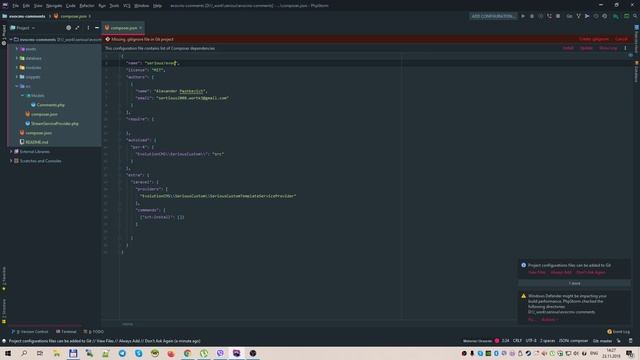This screenshot has width=640, height=360.
Task: Click the Skype taskbar icon
Action: [x=138, y=353]
